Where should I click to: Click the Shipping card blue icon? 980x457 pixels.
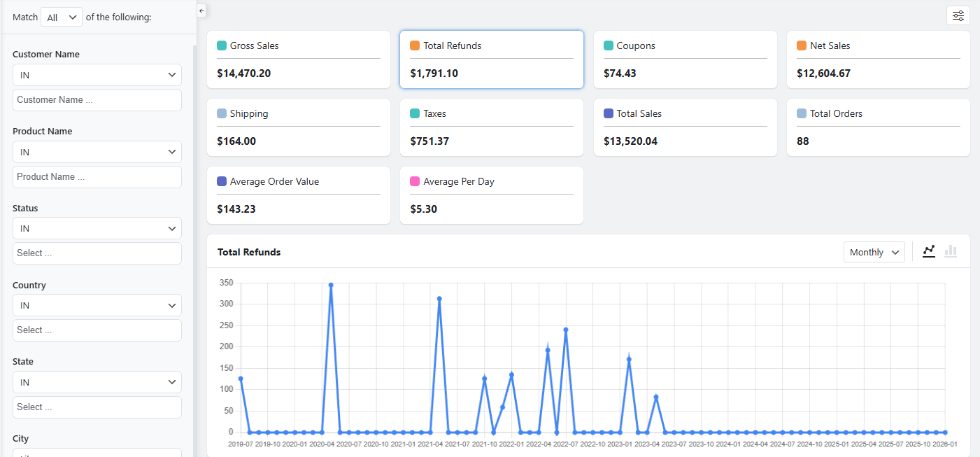coord(222,113)
